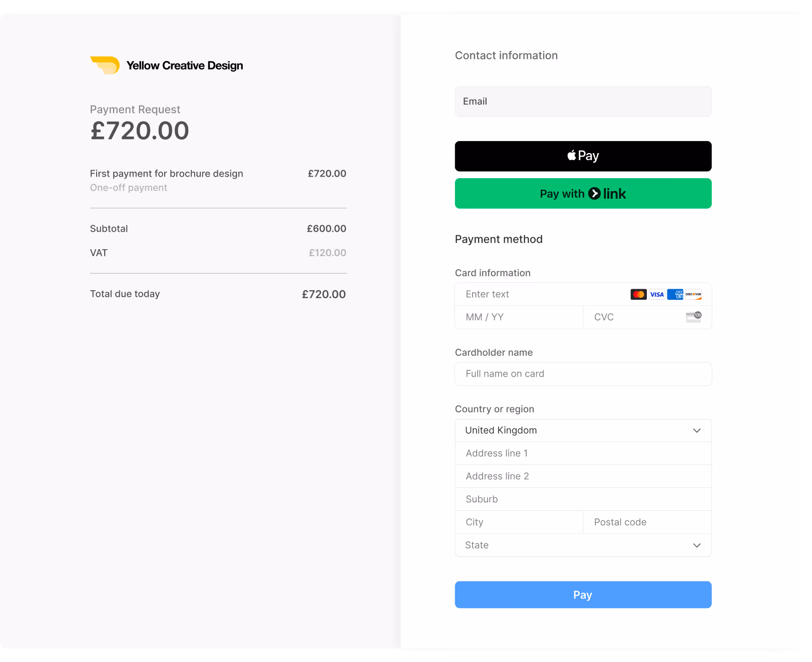Click the Apple Pay button

pyautogui.click(x=583, y=156)
